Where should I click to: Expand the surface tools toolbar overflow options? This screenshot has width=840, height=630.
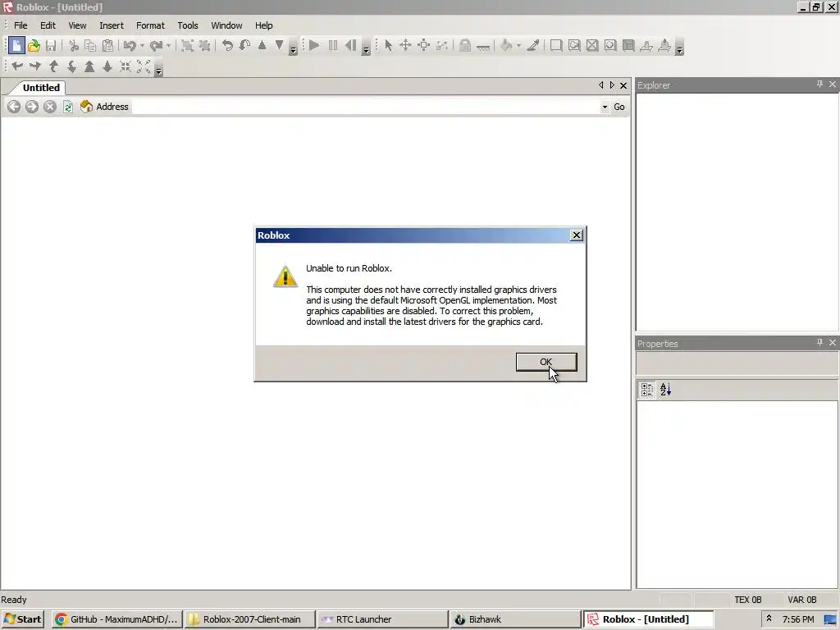coord(679,47)
